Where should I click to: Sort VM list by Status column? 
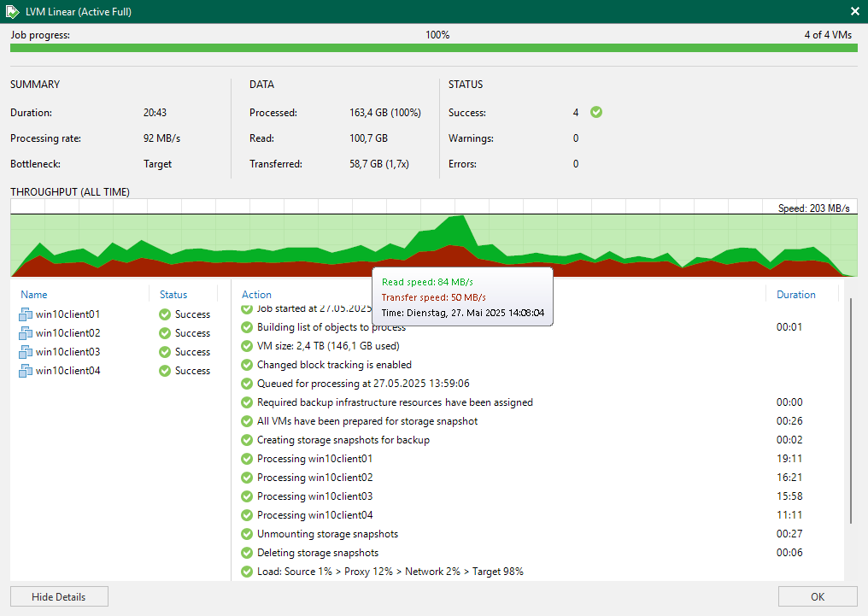click(x=173, y=295)
